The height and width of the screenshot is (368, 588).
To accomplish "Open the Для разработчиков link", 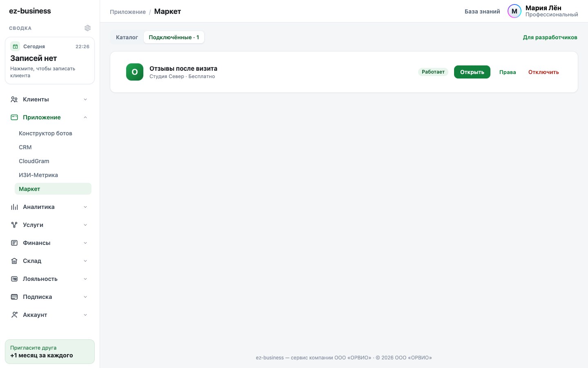I will tap(550, 37).
